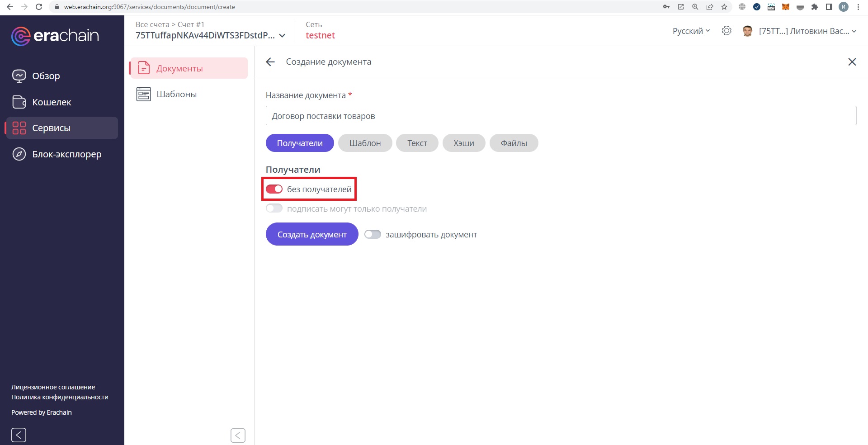Image resolution: width=868 pixels, height=445 pixels.
Task: Click the Название документа input field
Action: (561, 116)
